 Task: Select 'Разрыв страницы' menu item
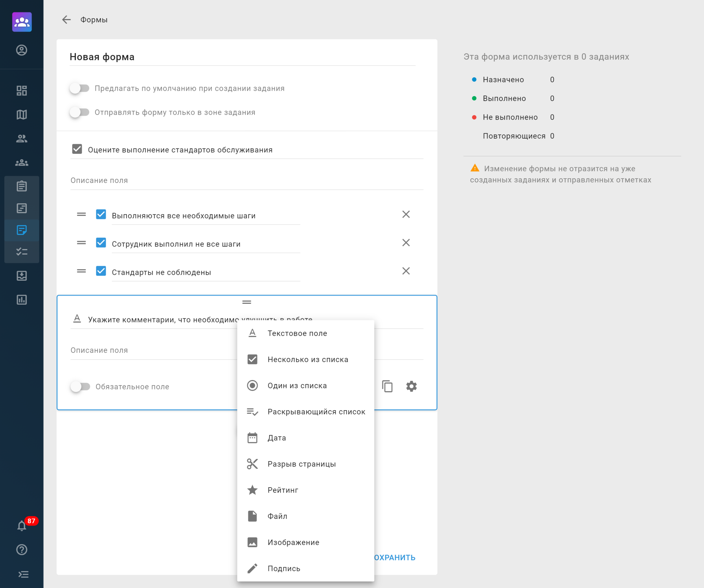(306, 464)
